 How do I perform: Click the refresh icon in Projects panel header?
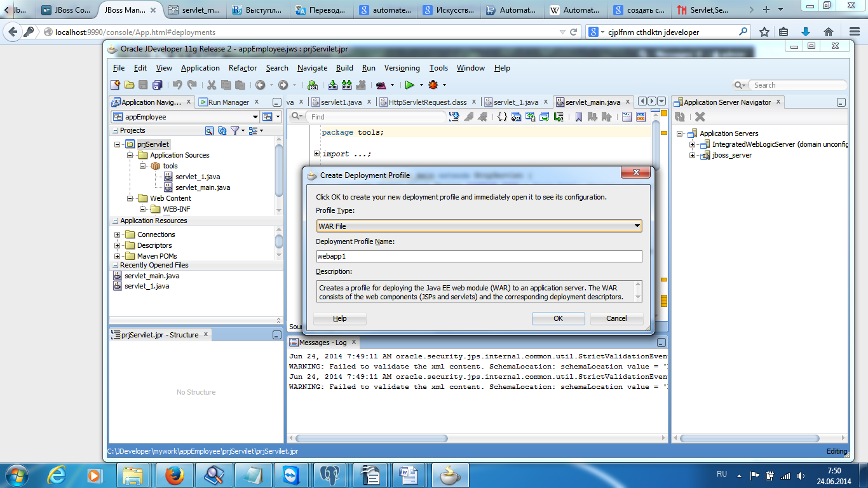pyautogui.click(x=222, y=130)
